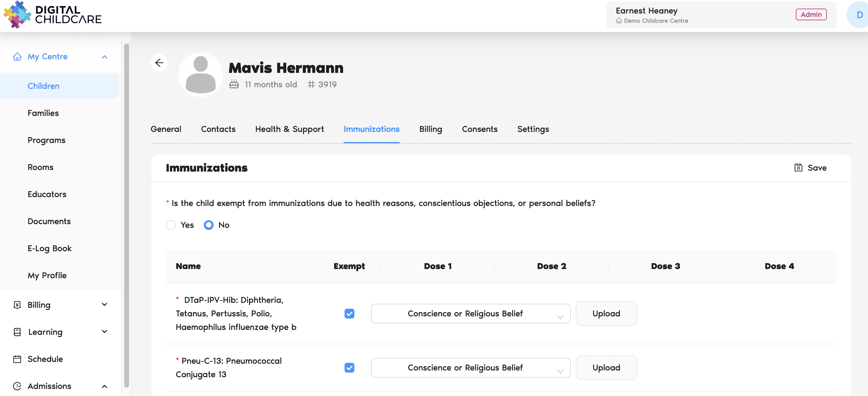Expand the Billing sidebar section
Image resolution: width=868 pixels, height=396 pixels.
coord(105,305)
